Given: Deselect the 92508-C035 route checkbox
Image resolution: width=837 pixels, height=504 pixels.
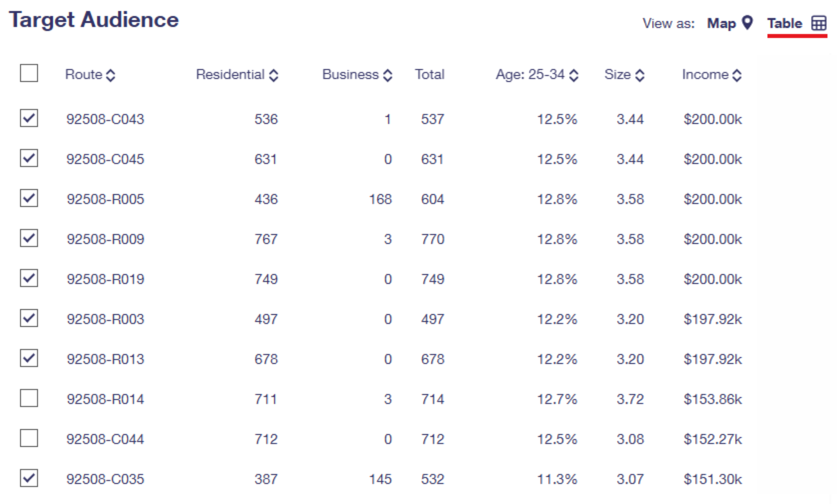Looking at the screenshot, I should [x=29, y=478].
